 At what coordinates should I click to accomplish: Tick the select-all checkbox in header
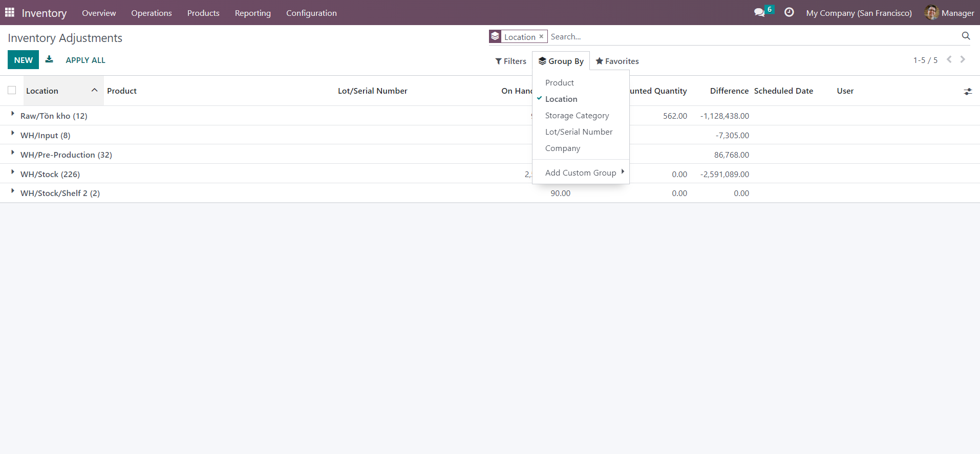click(x=12, y=91)
